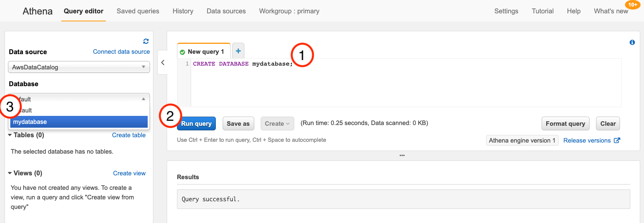Image resolution: width=644 pixels, height=223 pixels.
Task: Collapse the Views (0) section
Action: click(x=10, y=173)
